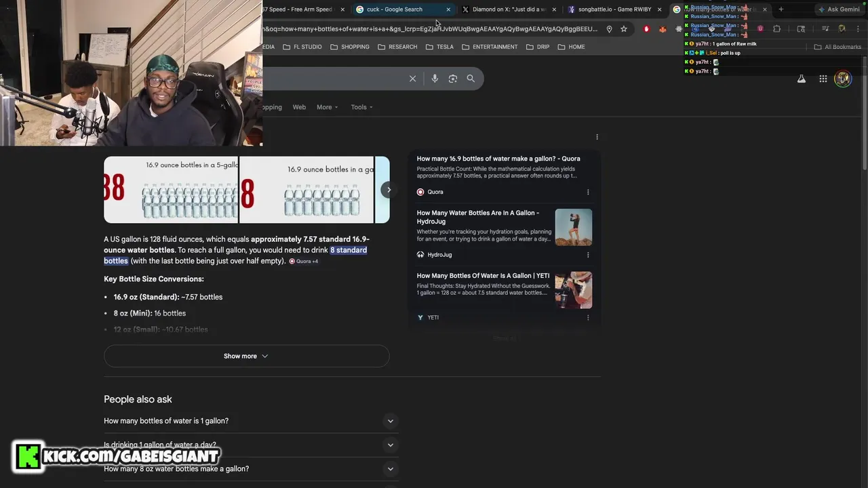Open the HydroJug result thumbnail image
The image size is (868, 488).
(x=574, y=227)
